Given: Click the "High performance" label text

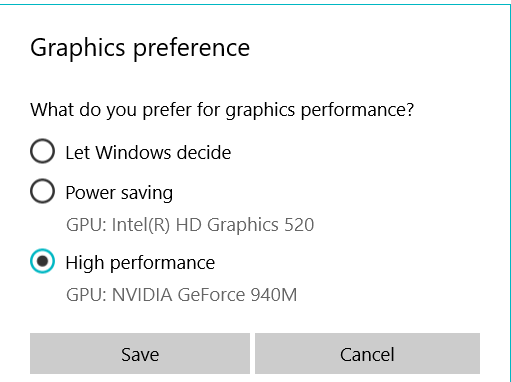Looking at the screenshot, I should click(140, 263).
